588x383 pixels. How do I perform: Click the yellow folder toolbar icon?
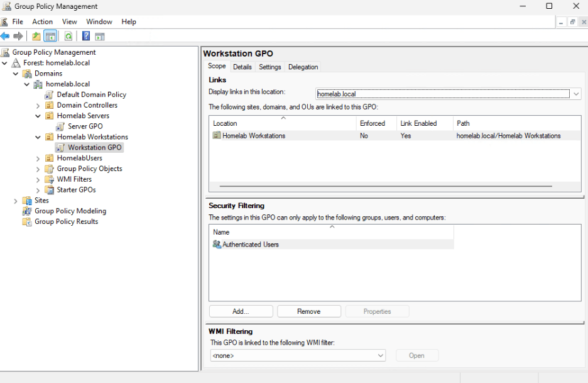pyautogui.click(x=36, y=36)
